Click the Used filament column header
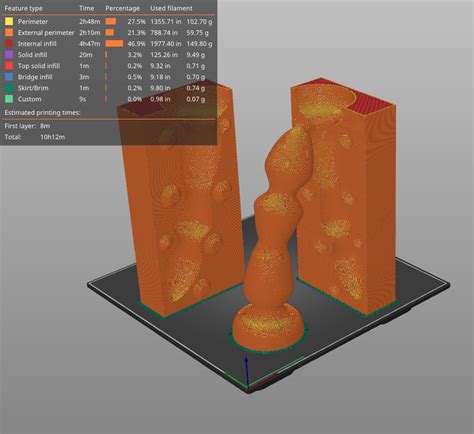474x434 pixels. point(171,8)
